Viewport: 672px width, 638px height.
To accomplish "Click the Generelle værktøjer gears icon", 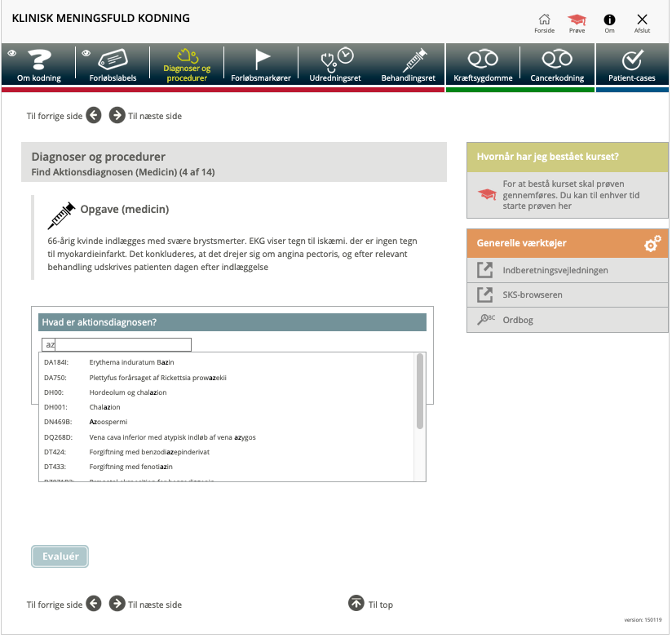I will tap(652, 243).
